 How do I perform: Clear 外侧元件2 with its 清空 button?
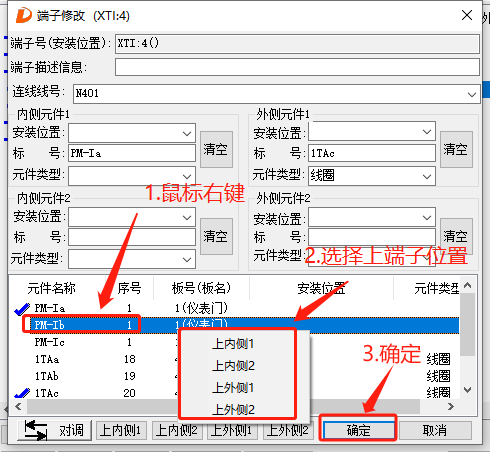pos(456,236)
